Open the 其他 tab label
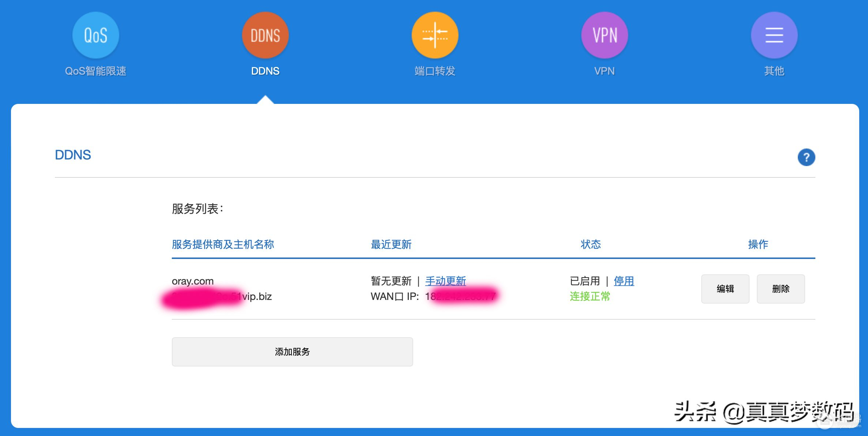This screenshot has height=436, width=868. 774,71
